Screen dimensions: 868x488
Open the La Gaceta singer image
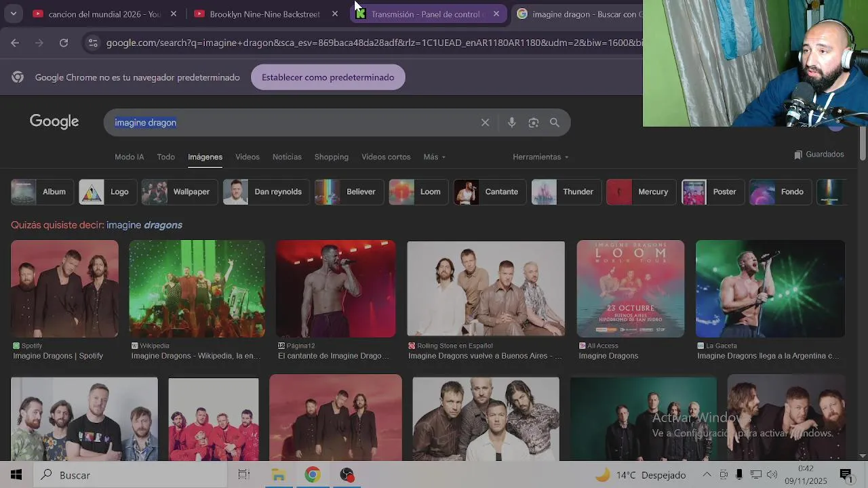(770, 289)
